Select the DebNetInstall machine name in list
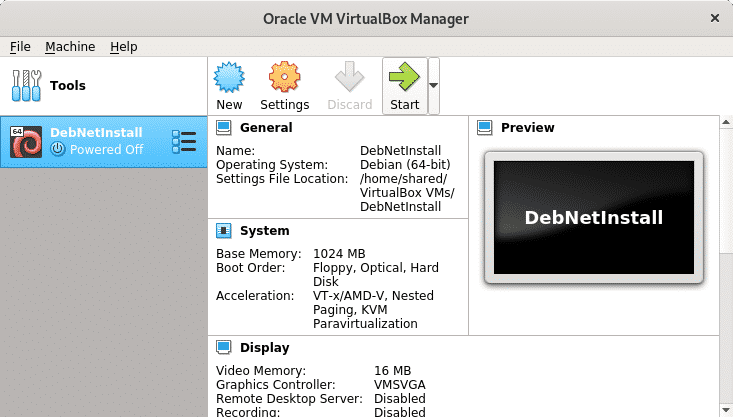Viewport: 733px width, 417px height. click(x=96, y=133)
